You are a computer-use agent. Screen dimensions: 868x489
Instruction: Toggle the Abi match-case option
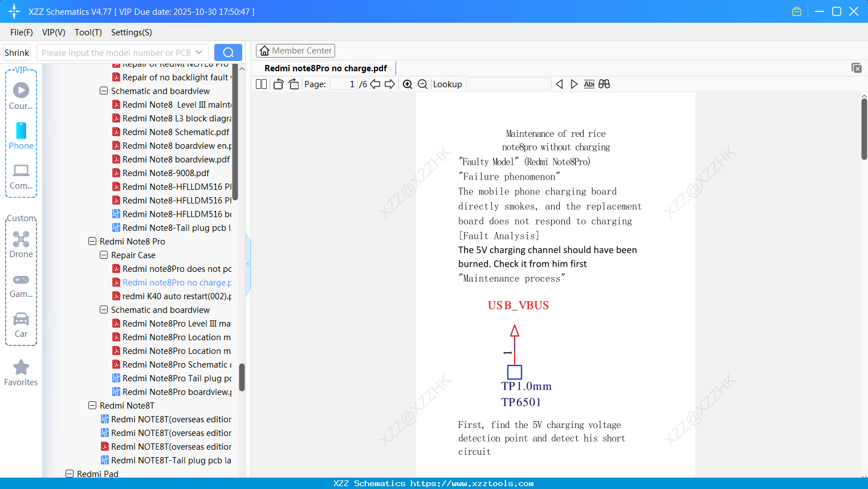click(589, 84)
